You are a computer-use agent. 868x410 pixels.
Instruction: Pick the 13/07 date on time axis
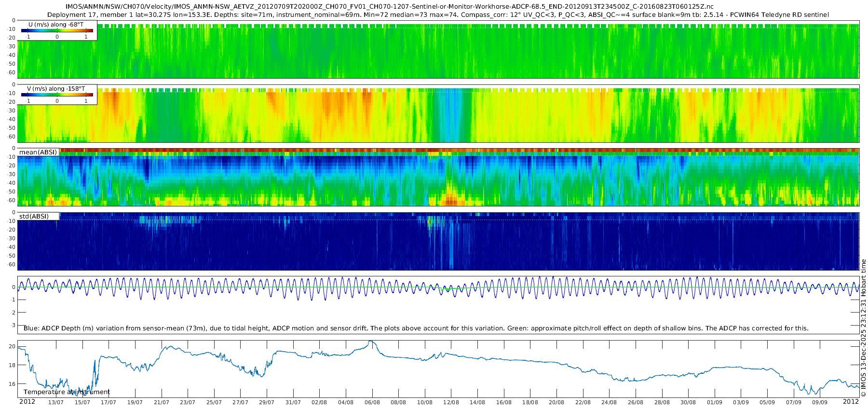pos(56,402)
